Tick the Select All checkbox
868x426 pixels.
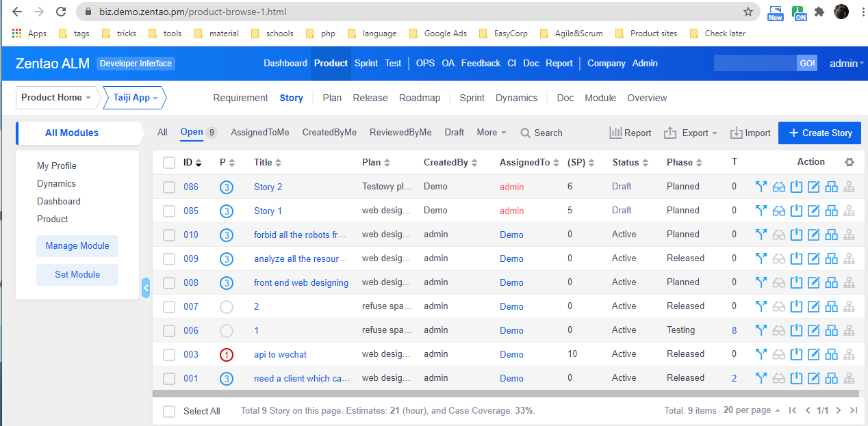click(169, 411)
